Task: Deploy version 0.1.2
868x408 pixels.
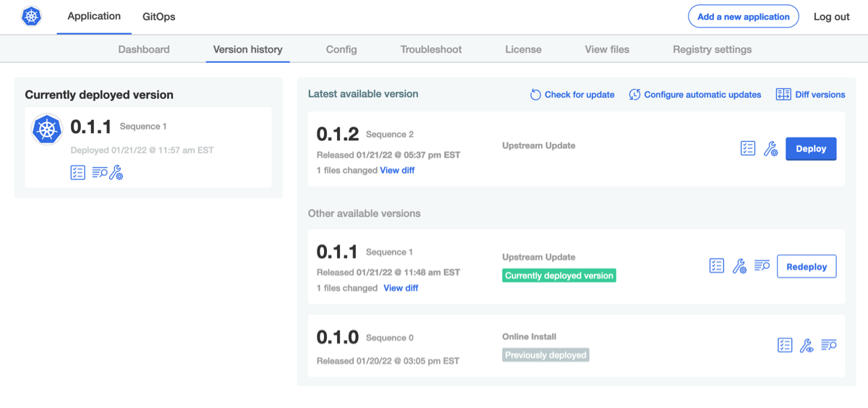Action: click(x=810, y=148)
